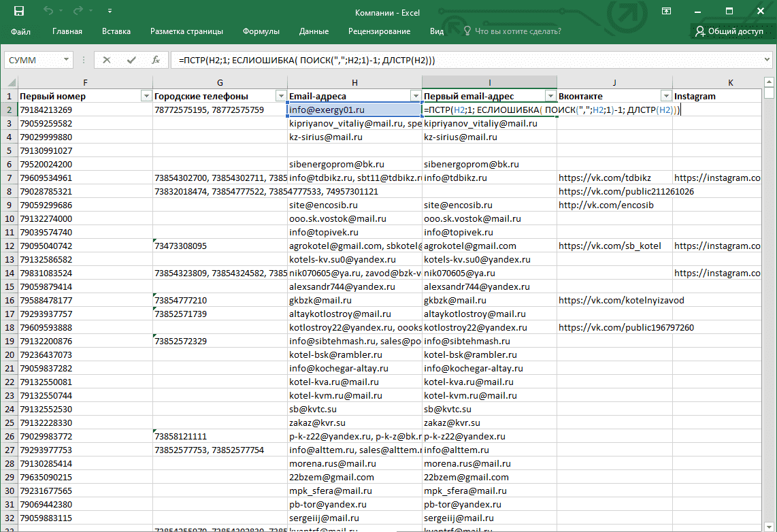Open Quick Access Toolbar customization arrow

[110, 11]
